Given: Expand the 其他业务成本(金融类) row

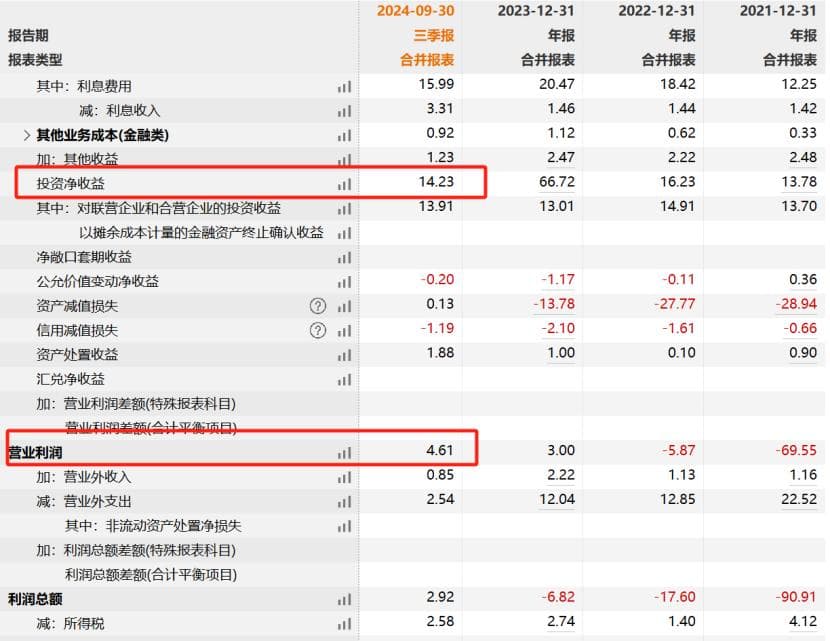Looking at the screenshot, I should pyautogui.click(x=27, y=135).
